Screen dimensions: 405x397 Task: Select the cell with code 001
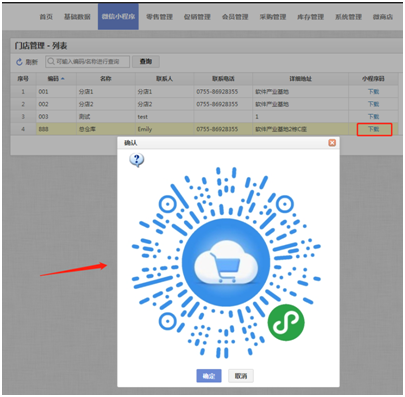coord(56,91)
